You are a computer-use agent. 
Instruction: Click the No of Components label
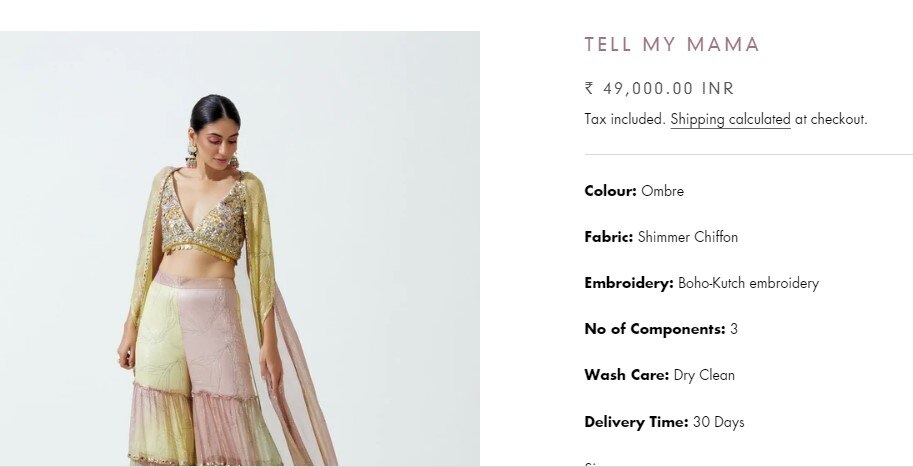655,329
